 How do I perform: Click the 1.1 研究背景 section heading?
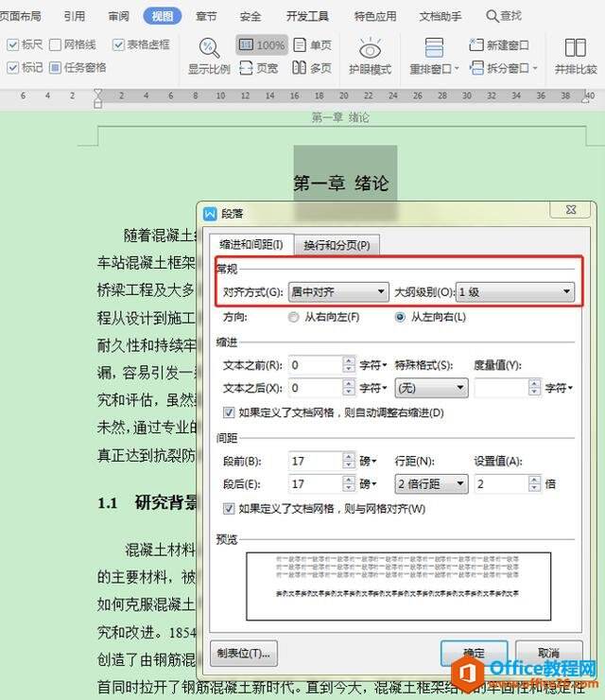point(147,503)
